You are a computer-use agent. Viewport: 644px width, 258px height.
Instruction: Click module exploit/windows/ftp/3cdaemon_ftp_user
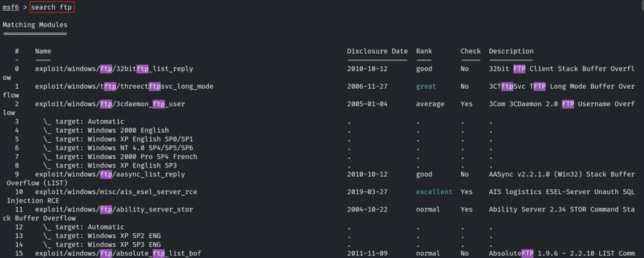coord(109,104)
